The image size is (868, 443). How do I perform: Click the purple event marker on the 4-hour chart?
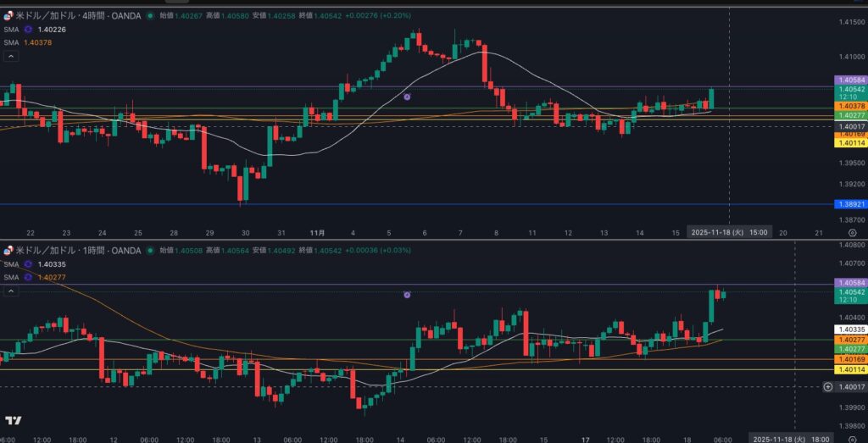coord(407,97)
